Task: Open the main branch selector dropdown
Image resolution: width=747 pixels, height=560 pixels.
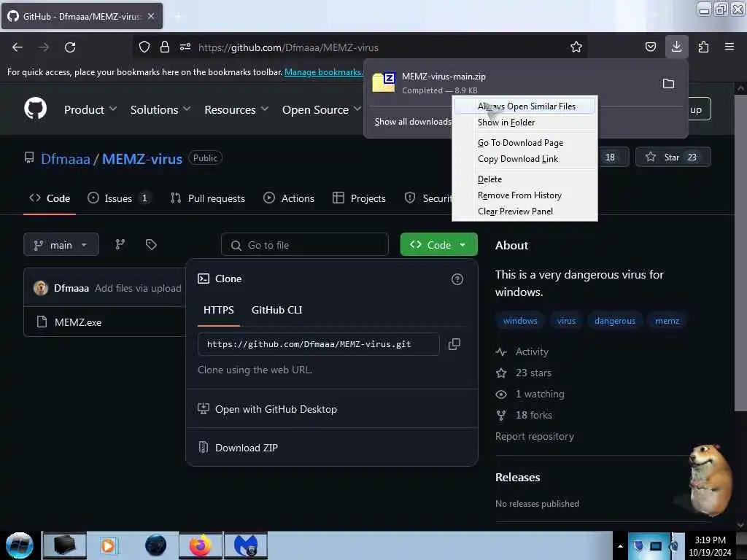Action: pos(61,245)
